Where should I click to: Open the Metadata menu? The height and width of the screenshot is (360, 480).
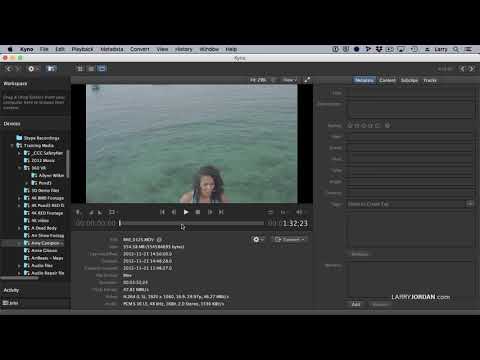(112, 49)
